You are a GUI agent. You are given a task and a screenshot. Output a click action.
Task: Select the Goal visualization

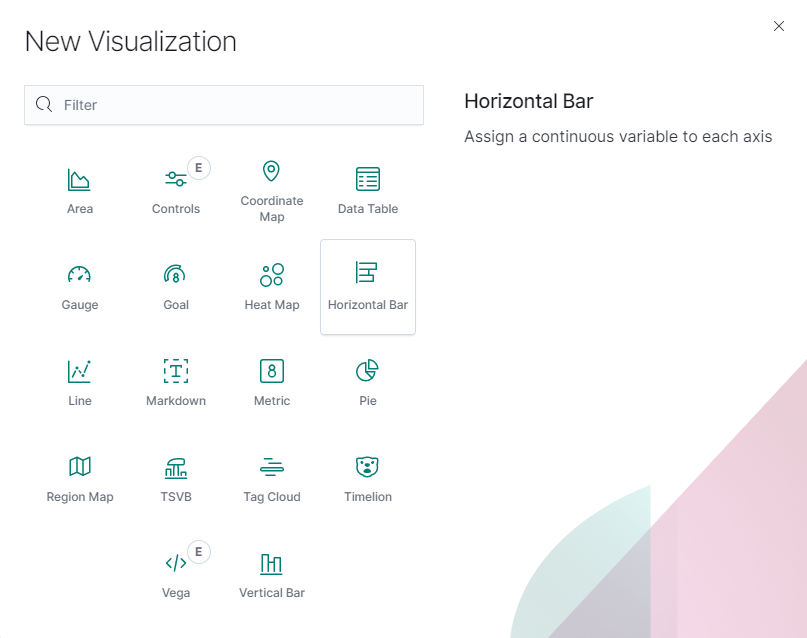(176, 287)
